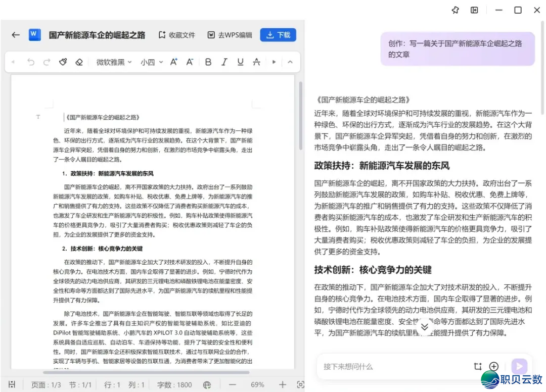Image resolution: width=546 pixels, height=392 pixels.
Task: Click 去WPS编辑 to edit in WPS
Action: click(x=230, y=35)
